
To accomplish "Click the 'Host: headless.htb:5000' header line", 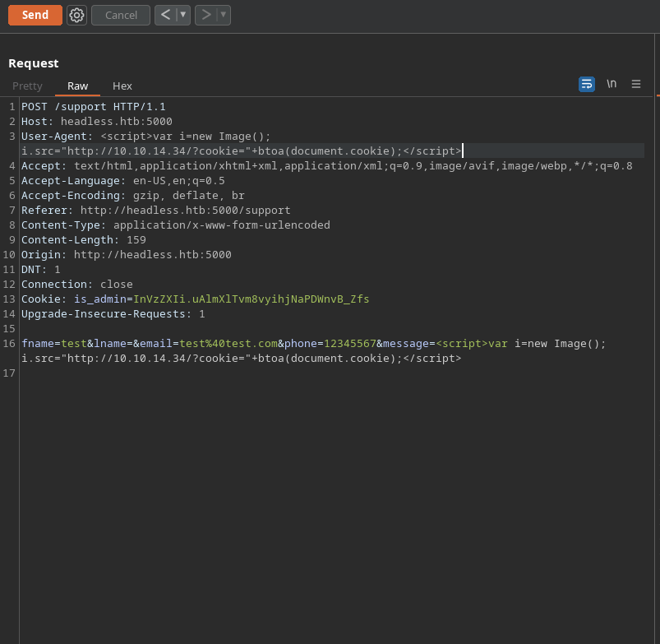I will (97, 121).
